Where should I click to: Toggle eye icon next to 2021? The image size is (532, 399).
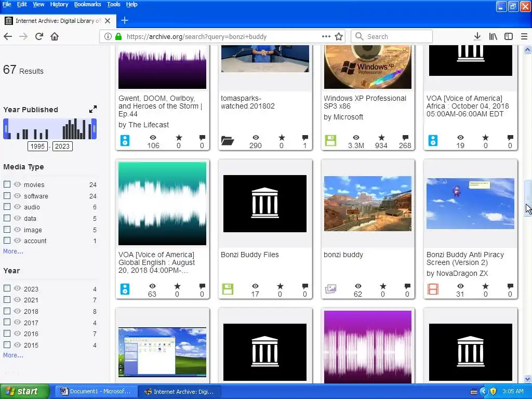pyautogui.click(x=17, y=300)
